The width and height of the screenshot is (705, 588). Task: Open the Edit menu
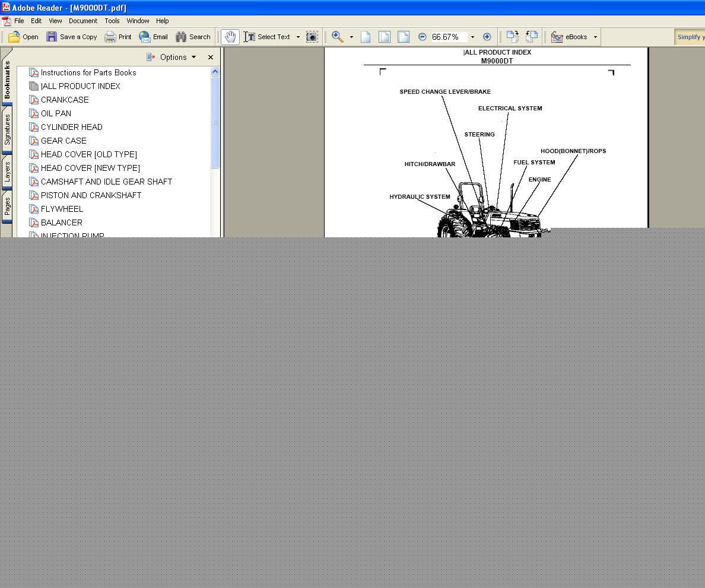point(36,21)
